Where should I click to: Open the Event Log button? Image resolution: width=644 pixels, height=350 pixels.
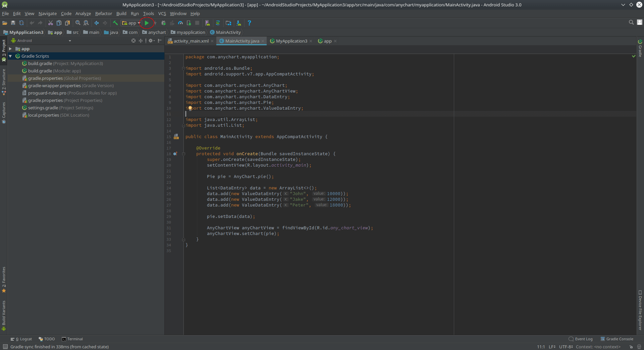[x=580, y=339]
